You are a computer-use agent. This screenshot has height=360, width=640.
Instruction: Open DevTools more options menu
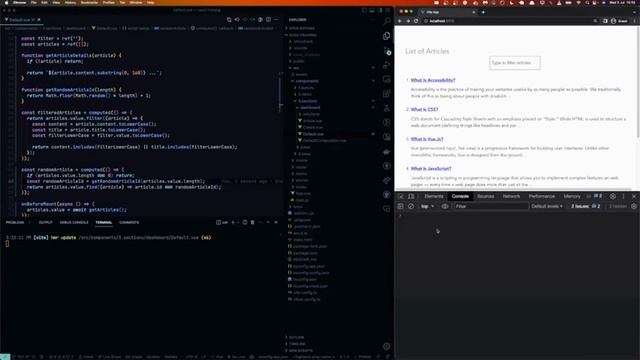(x=623, y=196)
